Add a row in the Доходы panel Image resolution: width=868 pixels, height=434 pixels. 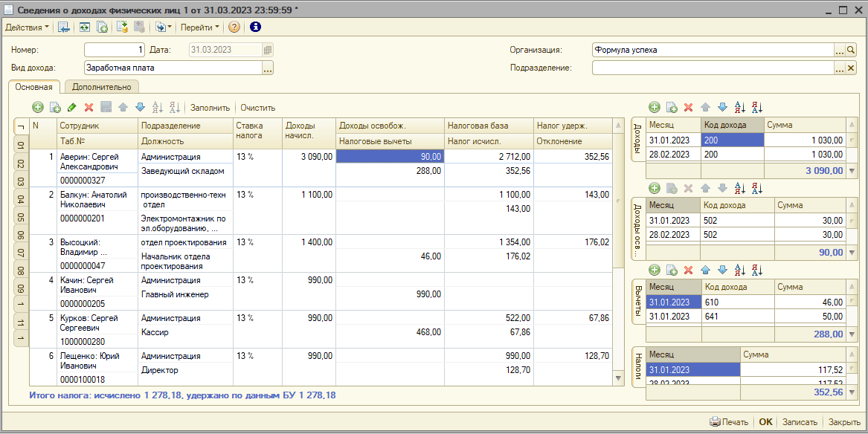pos(655,107)
